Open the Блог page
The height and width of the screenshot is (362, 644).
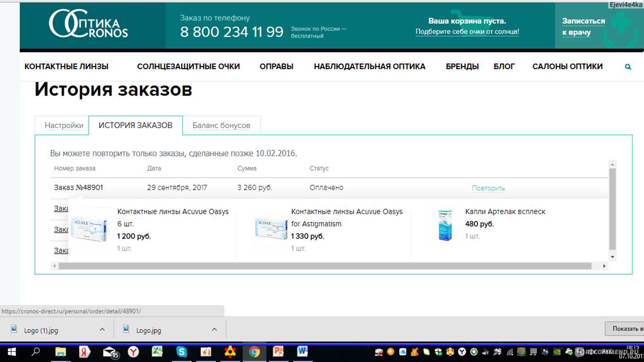click(x=504, y=67)
